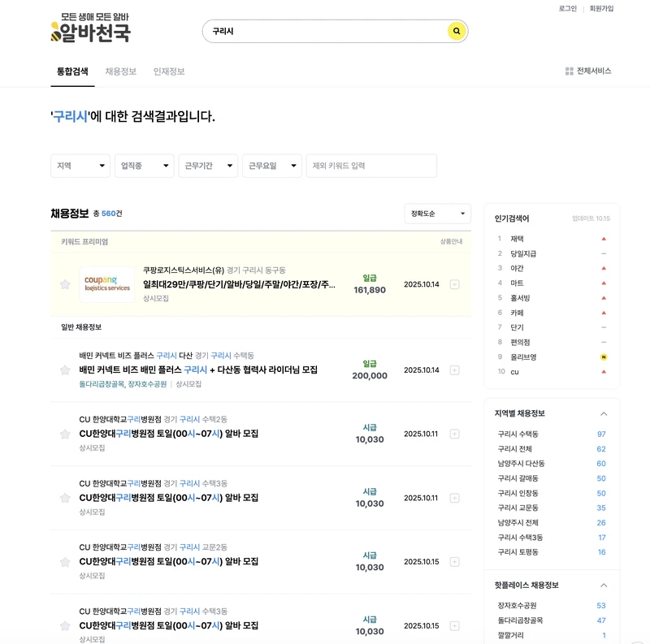Open the 근무기간 filter dropdown
This screenshot has height=644, width=650.
point(208,166)
